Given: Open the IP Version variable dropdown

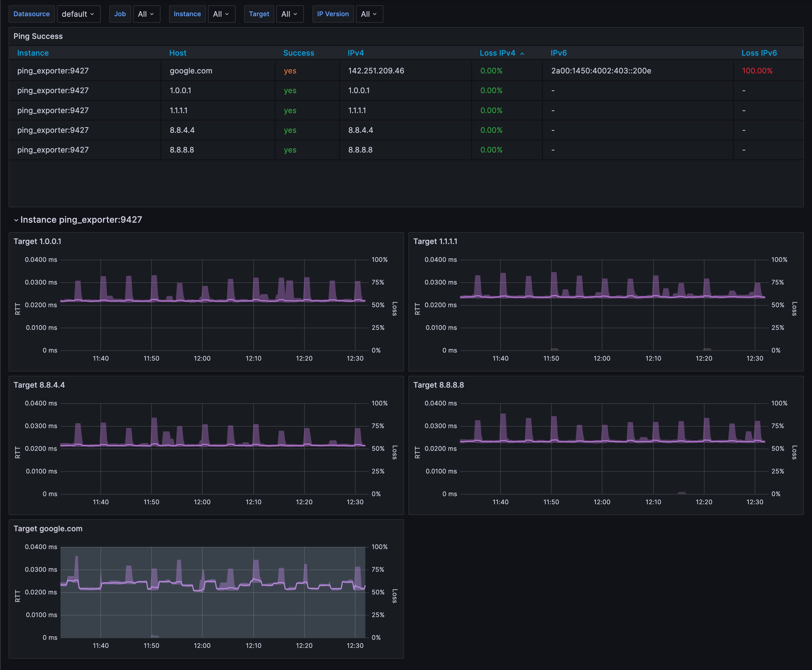Looking at the screenshot, I should click(369, 14).
